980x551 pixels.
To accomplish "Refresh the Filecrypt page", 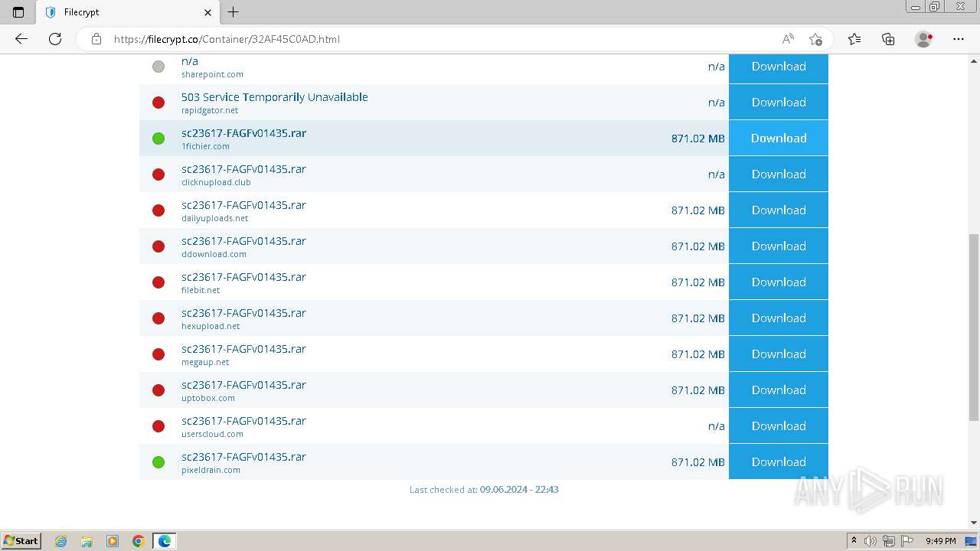I will point(55,39).
